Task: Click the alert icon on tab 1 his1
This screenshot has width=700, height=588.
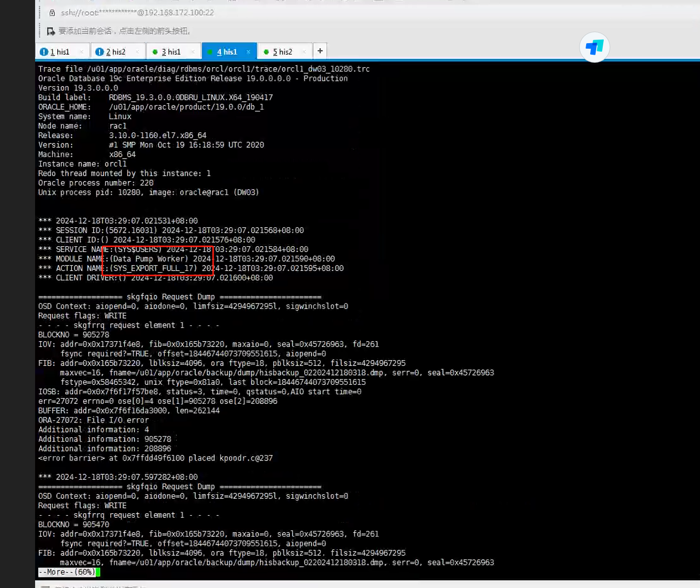Action: coord(44,52)
